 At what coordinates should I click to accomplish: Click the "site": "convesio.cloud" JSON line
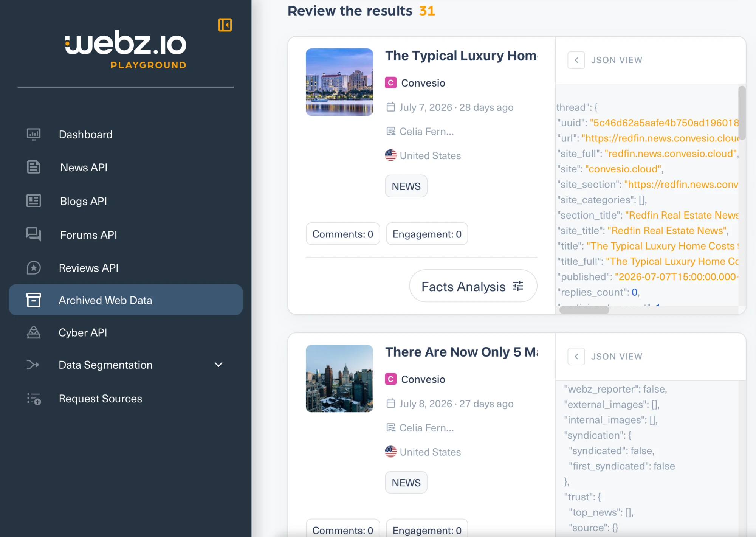[x=610, y=169]
